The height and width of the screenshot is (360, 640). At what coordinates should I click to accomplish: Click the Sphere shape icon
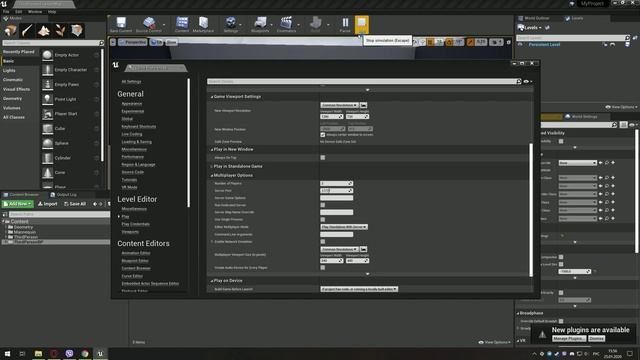pyautogui.click(x=47, y=143)
